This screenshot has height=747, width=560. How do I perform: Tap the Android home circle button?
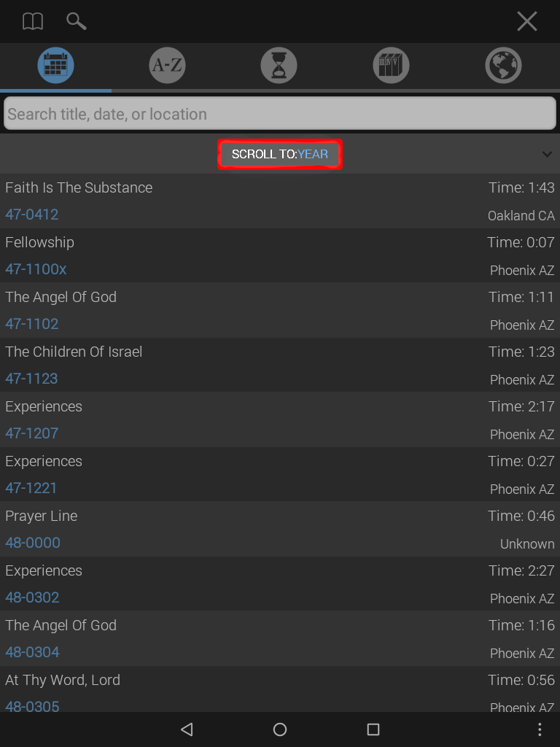click(x=280, y=729)
